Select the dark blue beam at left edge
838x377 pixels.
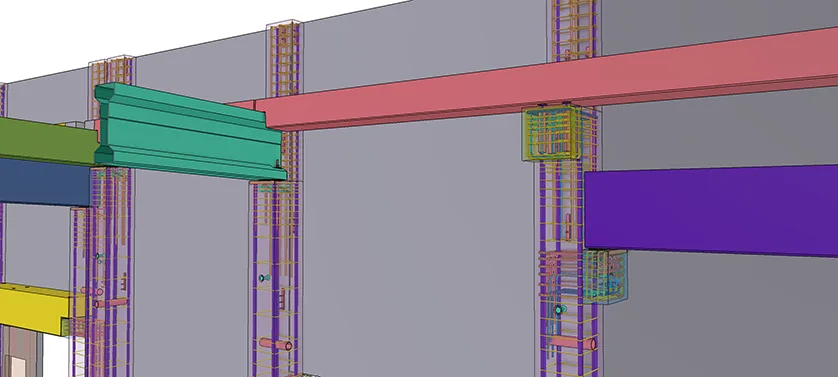click(45, 182)
